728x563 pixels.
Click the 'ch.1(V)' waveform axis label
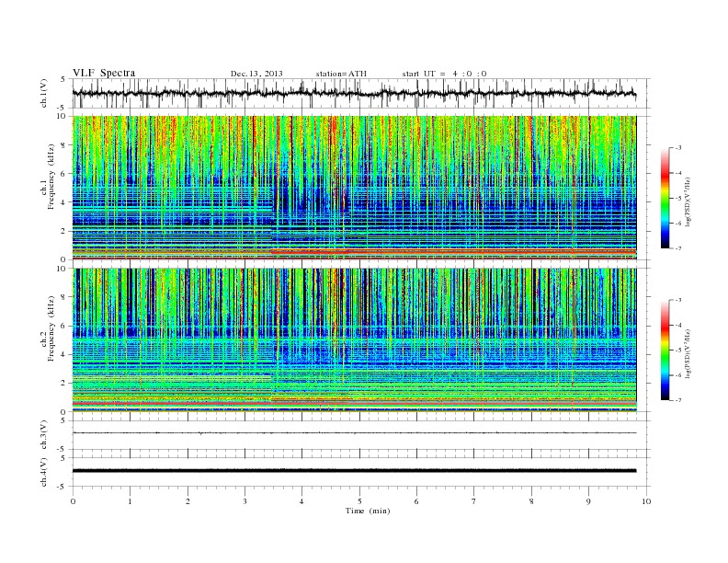(x=44, y=93)
